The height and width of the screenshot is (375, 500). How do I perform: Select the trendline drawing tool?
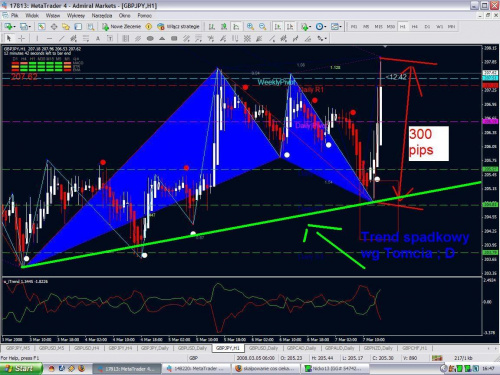(x=62, y=39)
